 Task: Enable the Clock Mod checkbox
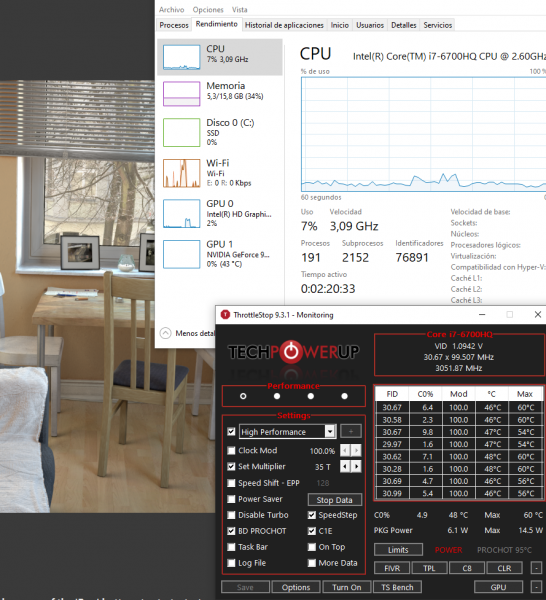point(231,450)
